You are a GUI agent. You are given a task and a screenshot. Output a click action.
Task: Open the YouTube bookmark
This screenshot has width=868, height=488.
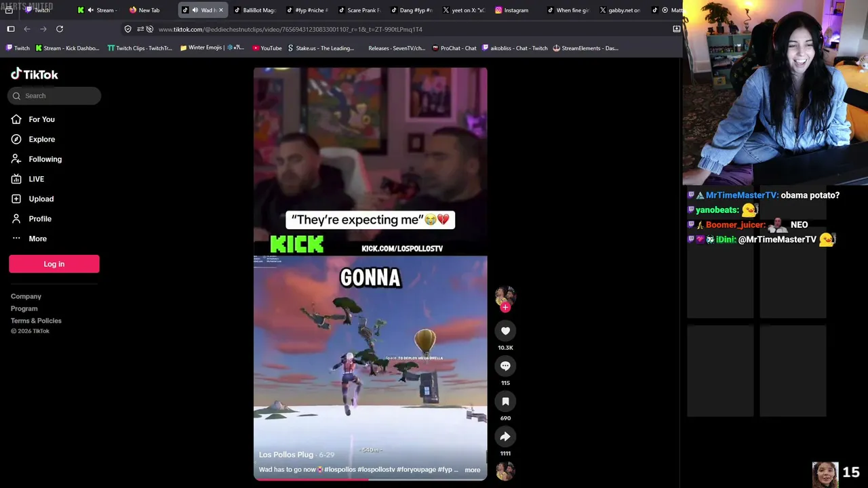[267, 48]
